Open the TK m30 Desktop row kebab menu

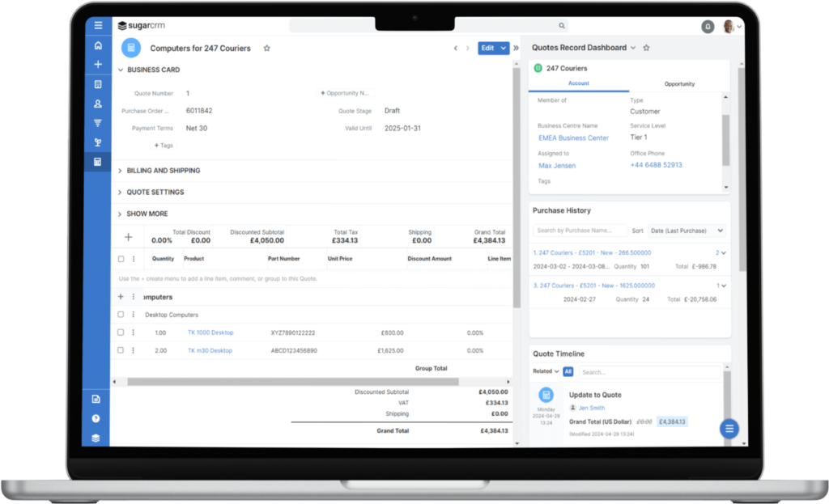point(134,350)
